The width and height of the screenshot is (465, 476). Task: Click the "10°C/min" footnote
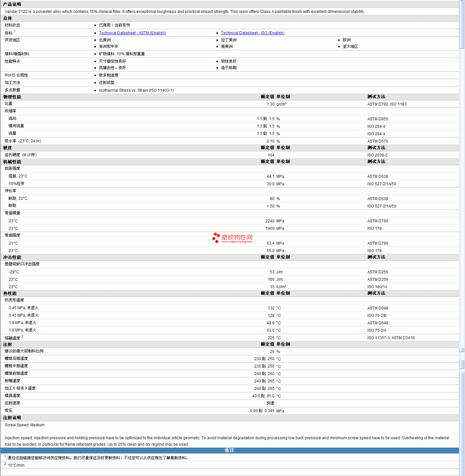(x=16, y=465)
